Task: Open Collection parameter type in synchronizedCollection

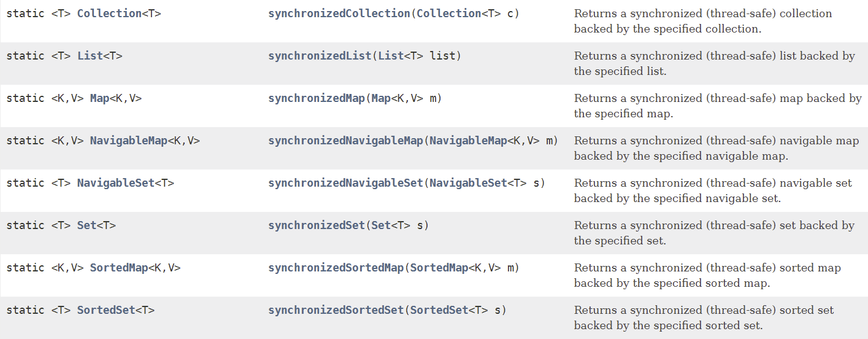Action: click(448, 14)
